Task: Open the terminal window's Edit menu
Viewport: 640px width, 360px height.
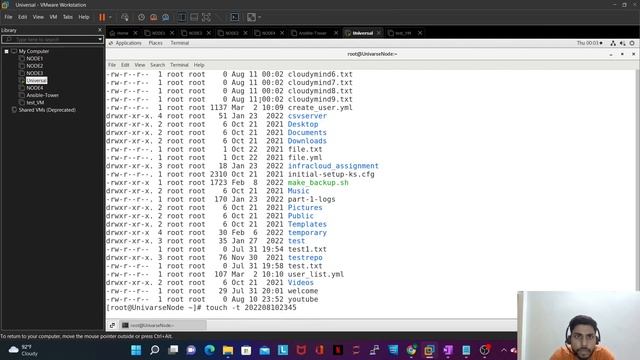Action: pos(125,65)
